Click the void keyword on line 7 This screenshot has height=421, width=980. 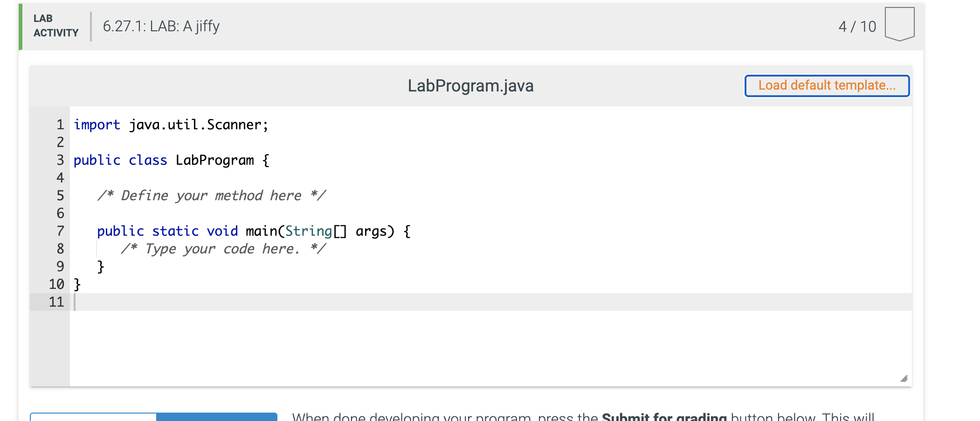222,231
